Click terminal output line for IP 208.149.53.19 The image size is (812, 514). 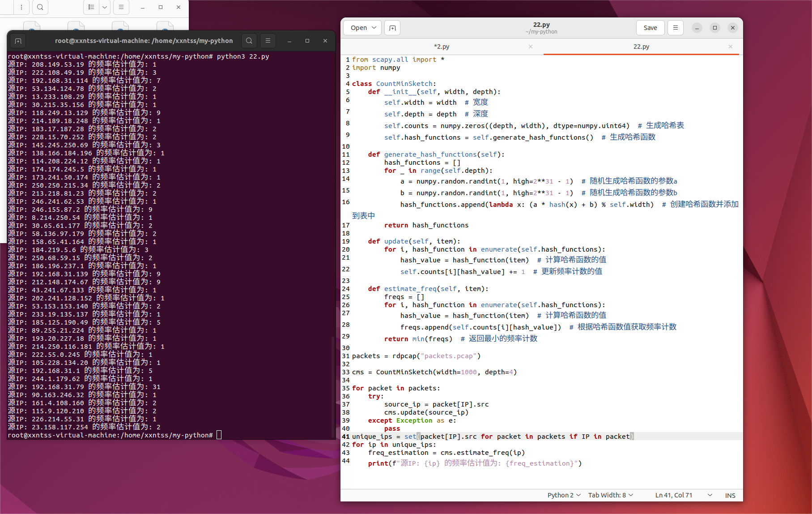pyautogui.click(x=82, y=64)
